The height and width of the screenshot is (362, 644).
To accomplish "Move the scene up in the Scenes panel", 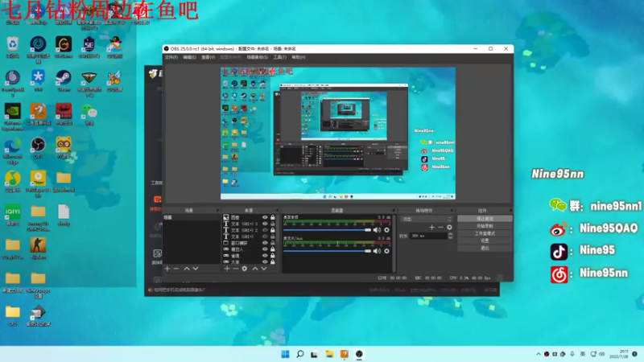I will 187,269.
